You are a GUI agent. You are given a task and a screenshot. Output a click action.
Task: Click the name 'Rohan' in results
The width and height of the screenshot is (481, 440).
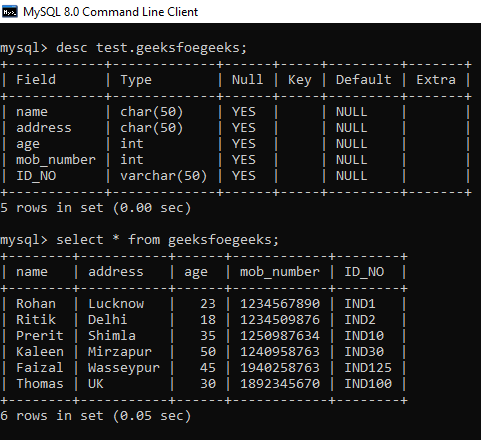(36, 304)
